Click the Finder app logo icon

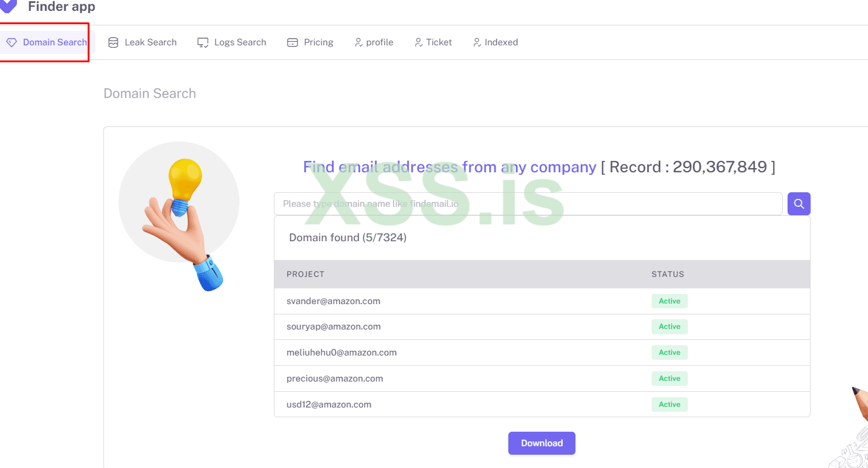pos(8,5)
